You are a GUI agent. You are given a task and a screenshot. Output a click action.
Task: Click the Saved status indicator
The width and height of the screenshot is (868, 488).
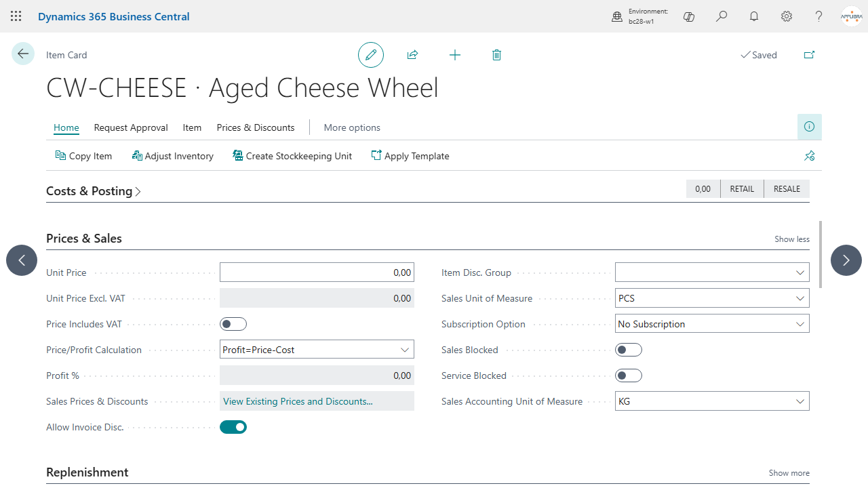click(759, 55)
